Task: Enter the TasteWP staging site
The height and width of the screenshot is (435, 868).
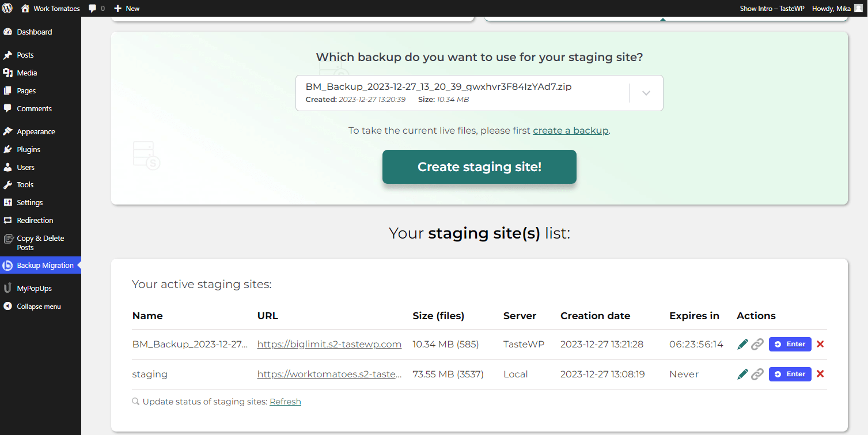Action: pyautogui.click(x=790, y=345)
